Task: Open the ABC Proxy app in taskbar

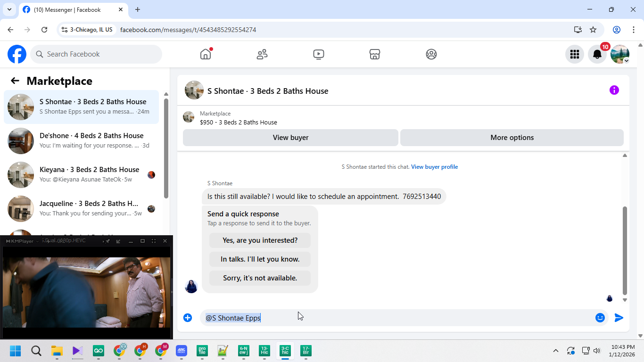Action: pos(182,351)
